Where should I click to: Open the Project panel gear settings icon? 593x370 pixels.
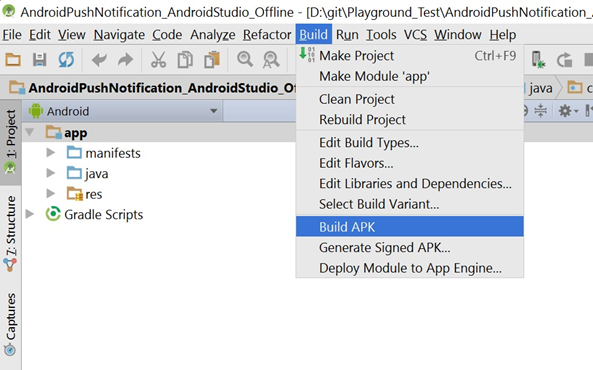568,111
